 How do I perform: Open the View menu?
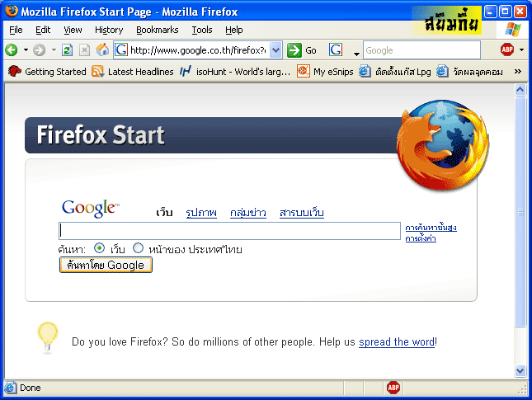73,30
